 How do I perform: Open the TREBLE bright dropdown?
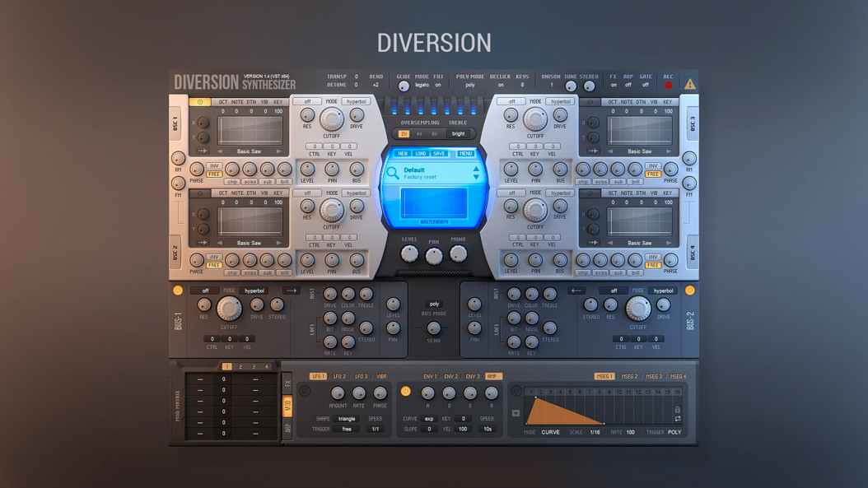click(x=459, y=134)
